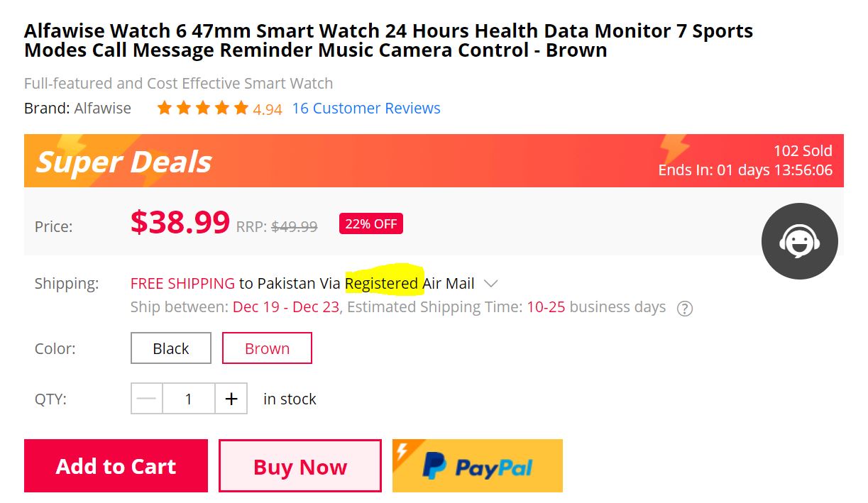Viewport: 868px width, 503px height.
Task: Click Registered Air Mail shipping method
Action: tap(410, 284)
